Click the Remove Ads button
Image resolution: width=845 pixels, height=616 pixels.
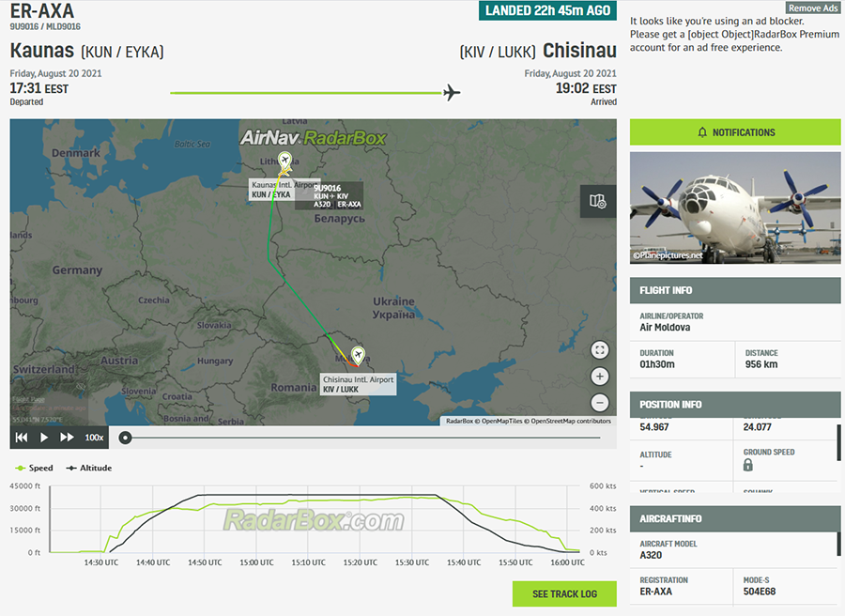(x=812, y=8)
